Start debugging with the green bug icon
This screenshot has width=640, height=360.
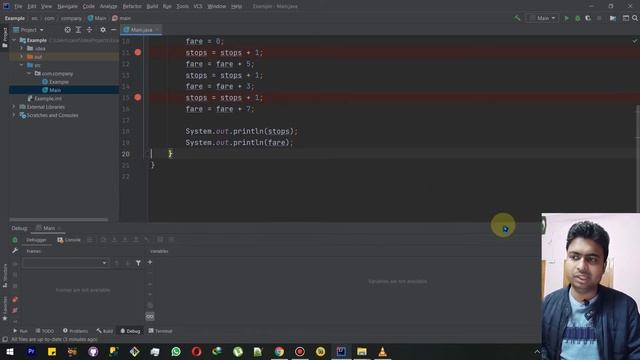coord(578,18)
